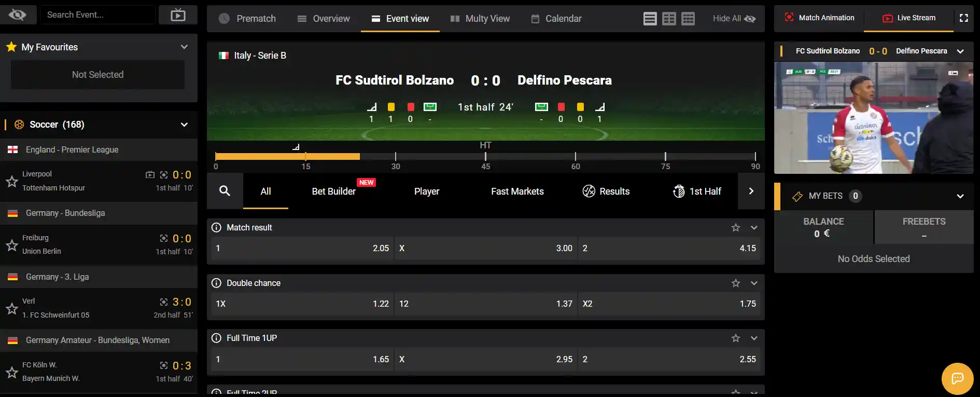Open the live chat support button
980x397 pixels.
(957, 378)
